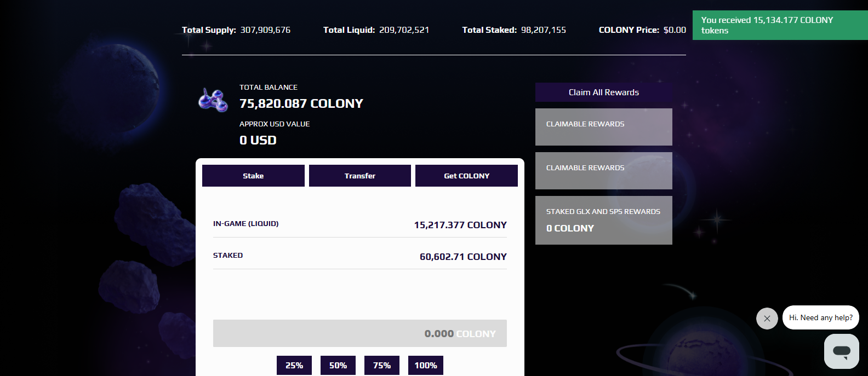The height and width of the screenshot is (376, 868).
Task: Open the live chat bubble icon
Action: [842, 351]
